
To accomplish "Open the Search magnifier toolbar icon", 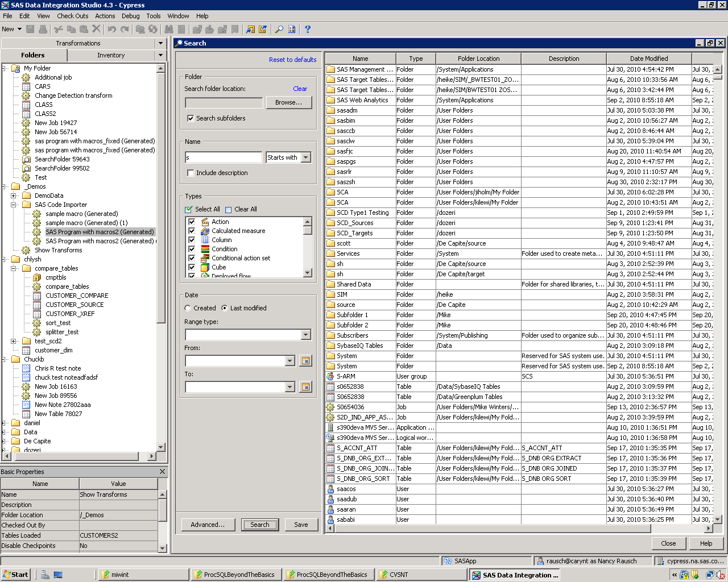I will point(279,29).
